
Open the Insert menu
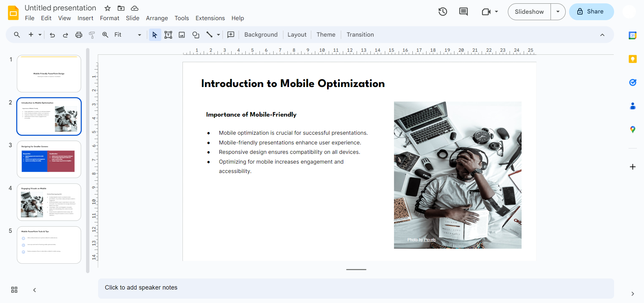coord(85,18)
